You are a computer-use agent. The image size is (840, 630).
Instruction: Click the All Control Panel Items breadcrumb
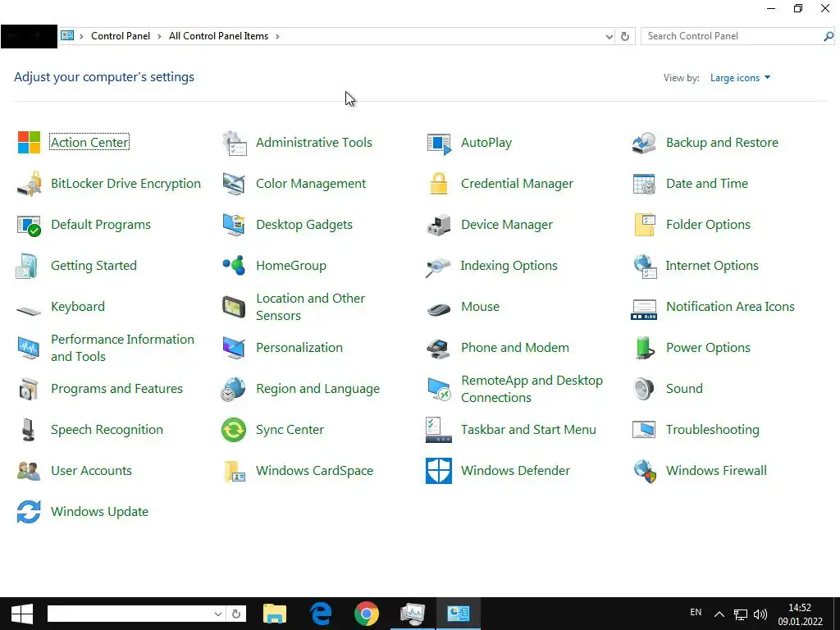(x=218, y=36)
